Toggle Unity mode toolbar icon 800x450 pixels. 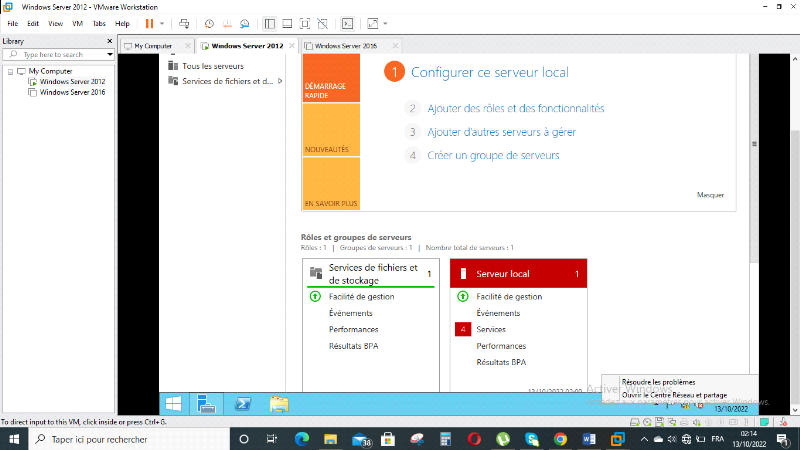pos(323,23)
